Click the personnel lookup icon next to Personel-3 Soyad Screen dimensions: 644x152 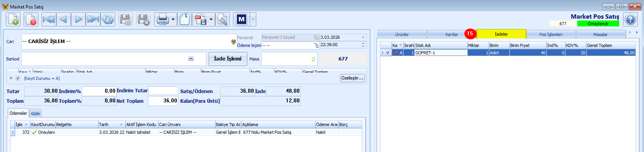(316, 37)
